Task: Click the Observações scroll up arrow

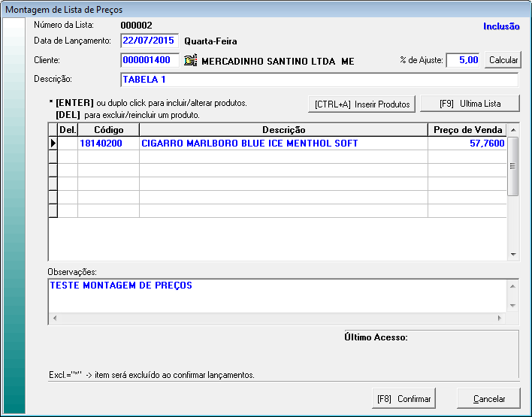Action: point(513,286)
